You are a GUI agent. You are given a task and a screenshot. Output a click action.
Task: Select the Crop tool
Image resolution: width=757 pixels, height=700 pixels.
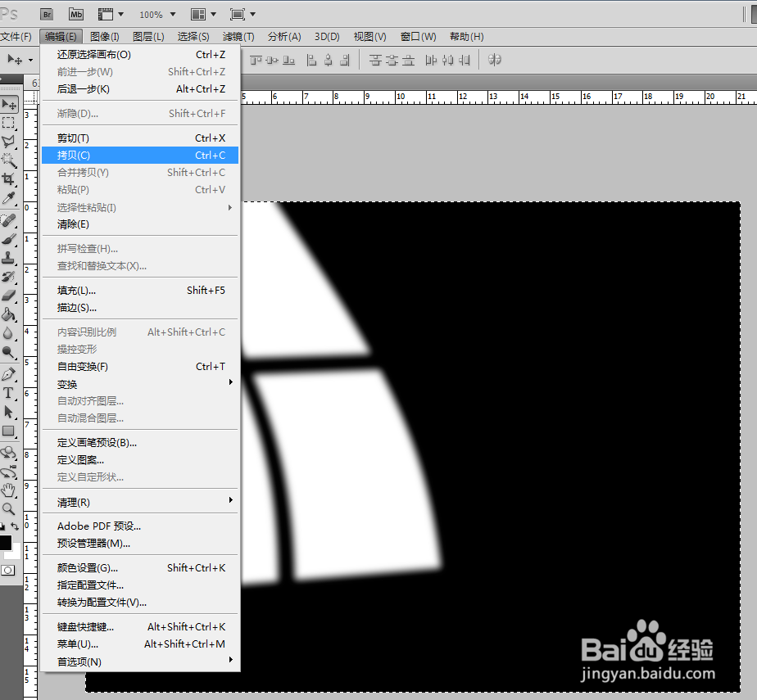(9, 179)
